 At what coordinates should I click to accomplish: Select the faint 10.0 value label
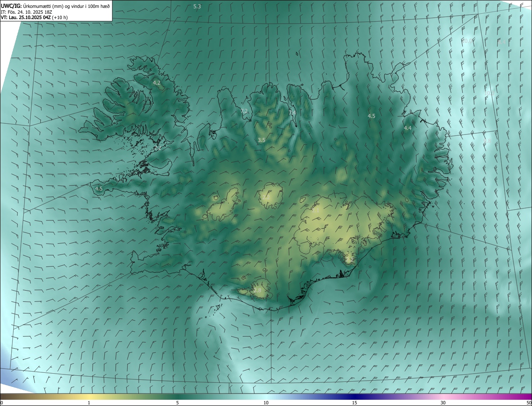click(x=468, y=41)
